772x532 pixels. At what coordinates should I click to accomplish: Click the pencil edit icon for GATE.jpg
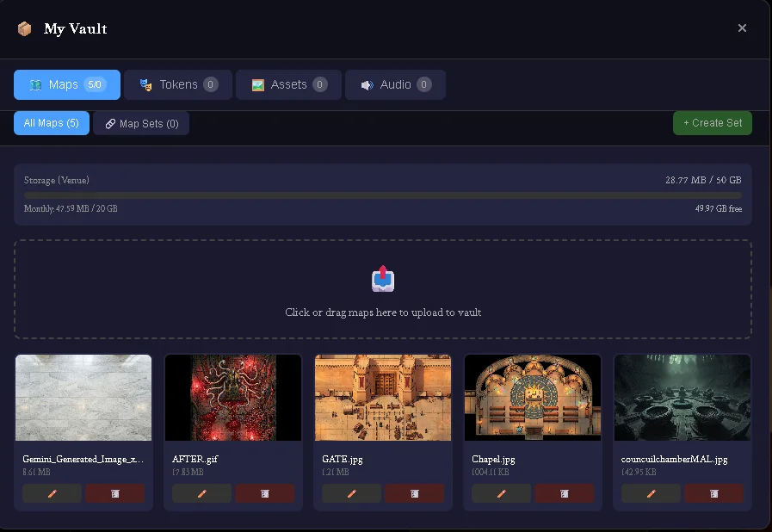tap(351, 493)
